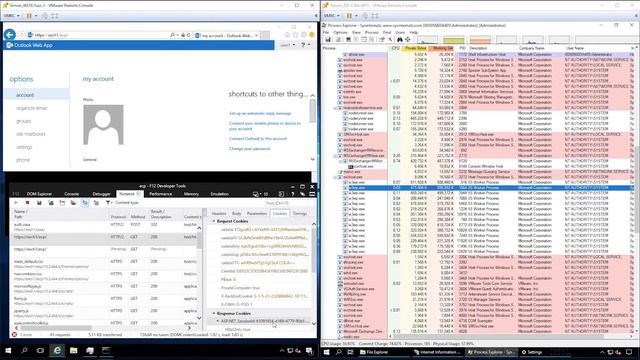
Task: Click Change your password link
Action: pyautogui.click(x=249, y=149)
